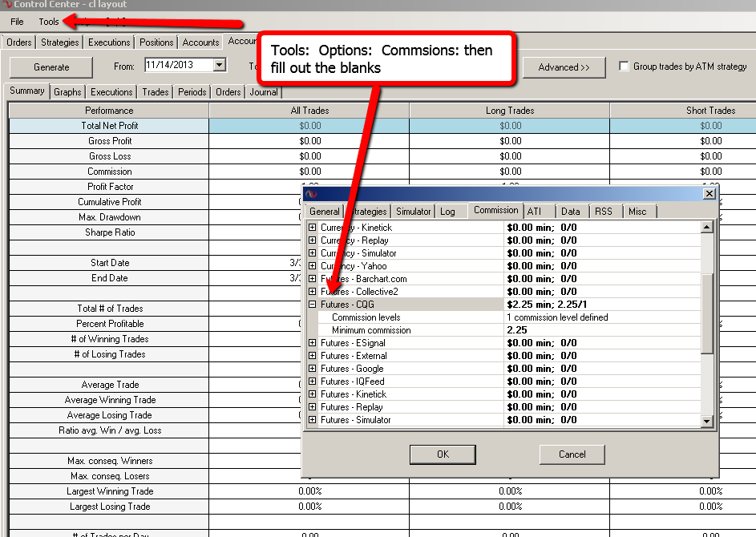Expand the Currency - Replay row
The height and width of the screenshot is (537, 756).
point(313,240)
